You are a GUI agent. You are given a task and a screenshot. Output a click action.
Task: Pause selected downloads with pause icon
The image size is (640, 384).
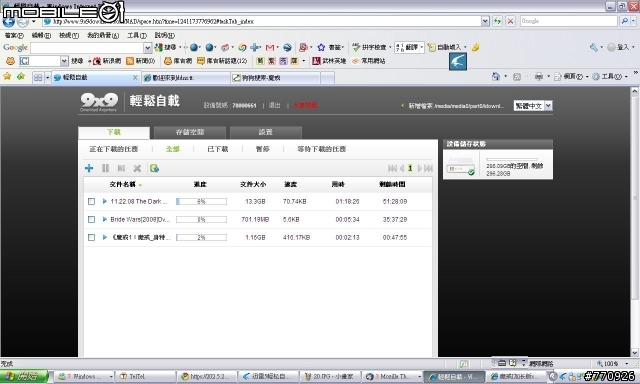pos(105,168)
